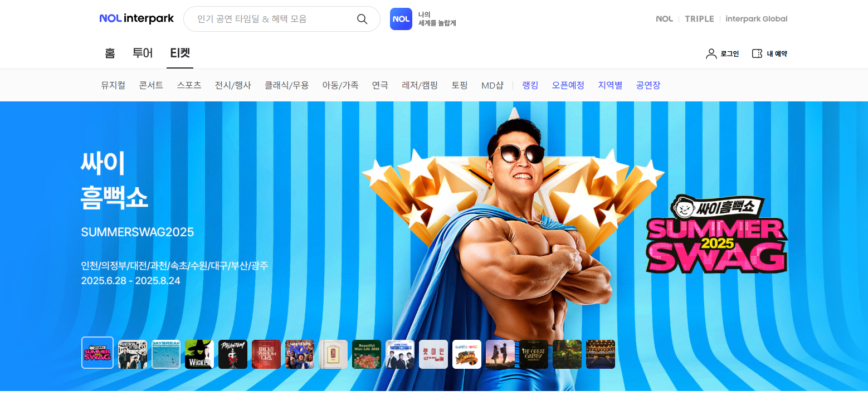Open the 연극 category

click(380, 85)
